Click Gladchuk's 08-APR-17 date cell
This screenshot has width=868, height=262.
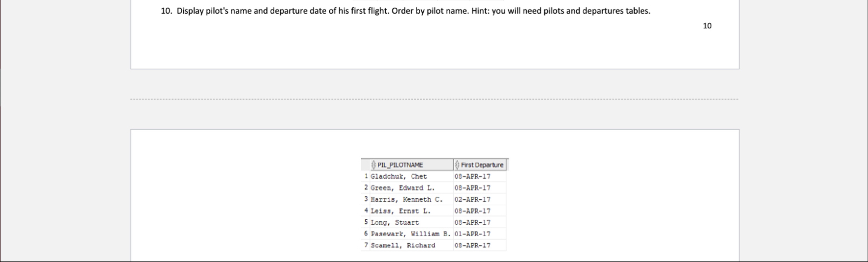[473, 176]
